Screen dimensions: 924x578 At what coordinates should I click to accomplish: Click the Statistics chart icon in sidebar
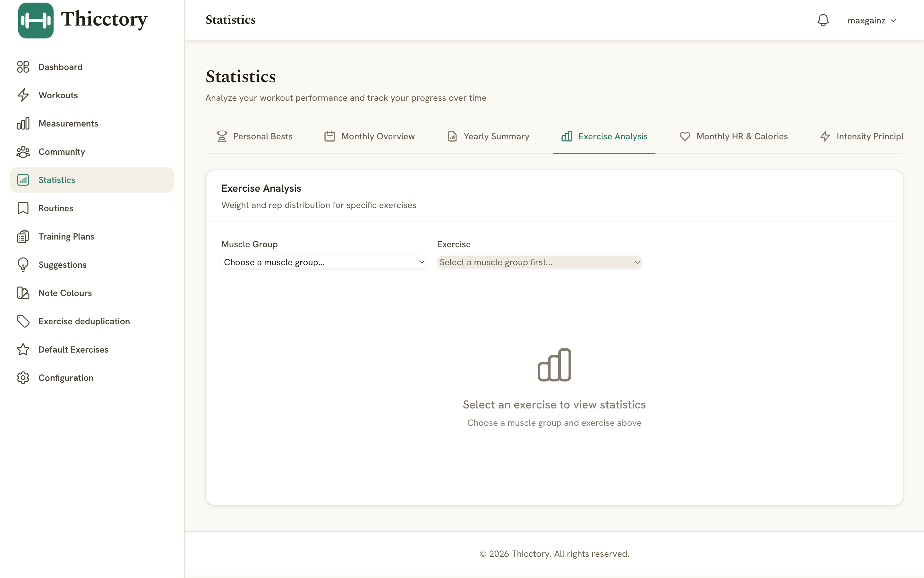pos(23,180)
